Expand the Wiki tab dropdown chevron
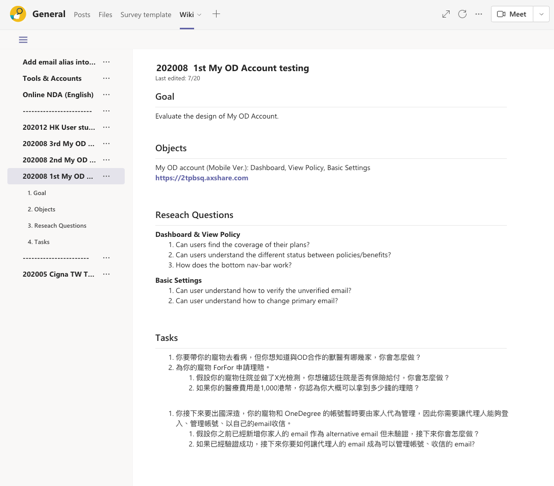Image resolution: width=554 pixels, height=486 pixels. coord(199,15)
